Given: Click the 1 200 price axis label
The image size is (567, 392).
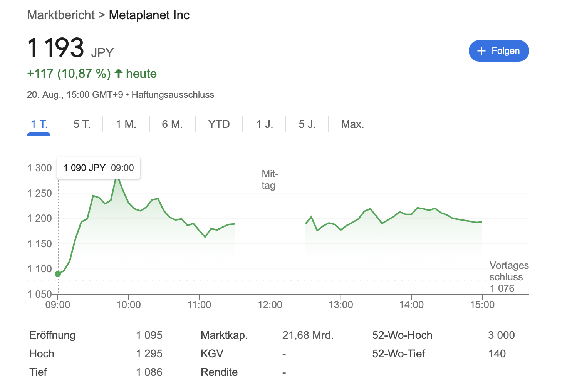Looking at the screenshot, I should (39, 218).
